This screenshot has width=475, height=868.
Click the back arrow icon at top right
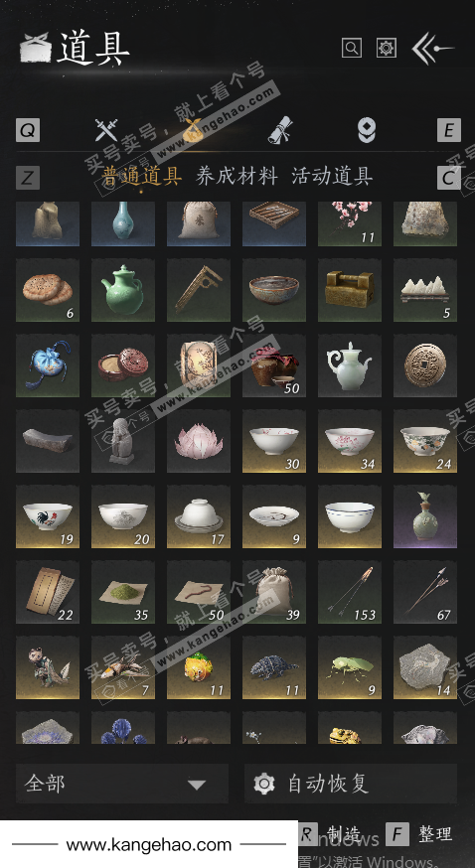[x=432, y=48]
